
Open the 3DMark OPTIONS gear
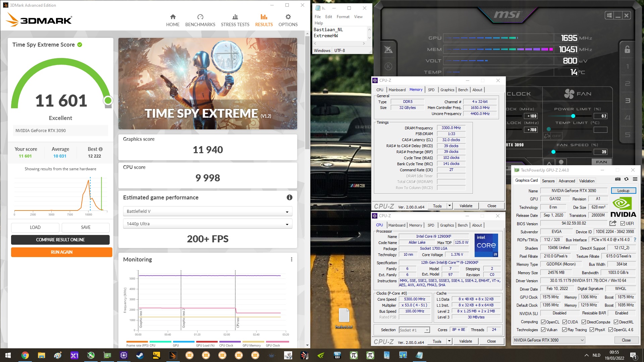288,20
